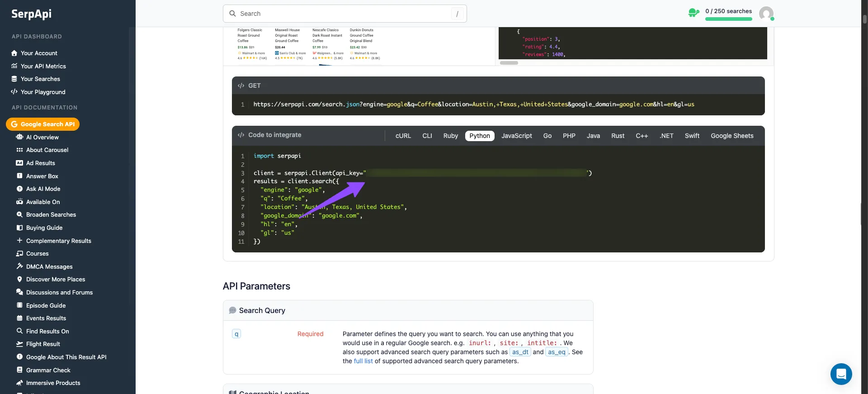Select the JavaScript code tab
Viewport: 868px width, 394px height.
pyautogui.click(x=517, y=136)
